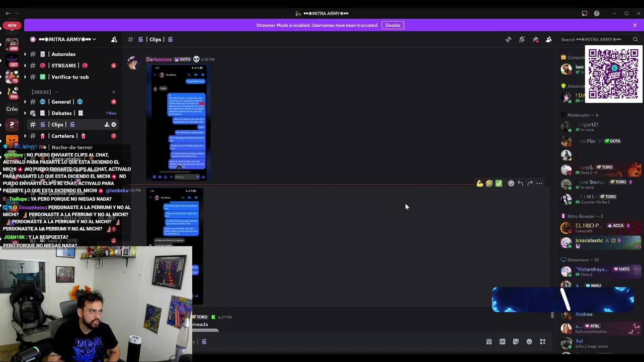Screen dimensions: 644x362
Task: React with the flexed bicep emoji
Action: [x=480, y=184]
